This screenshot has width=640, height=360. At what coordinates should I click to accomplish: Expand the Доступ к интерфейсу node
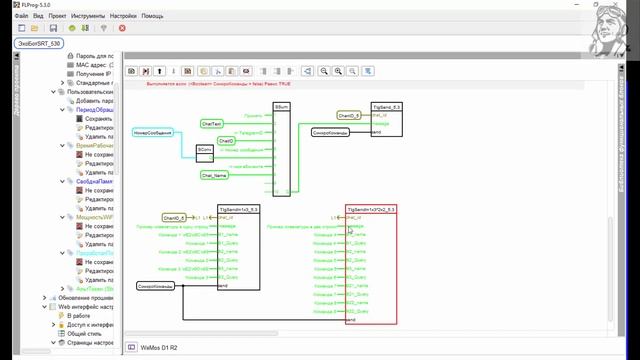coord(53,324)
